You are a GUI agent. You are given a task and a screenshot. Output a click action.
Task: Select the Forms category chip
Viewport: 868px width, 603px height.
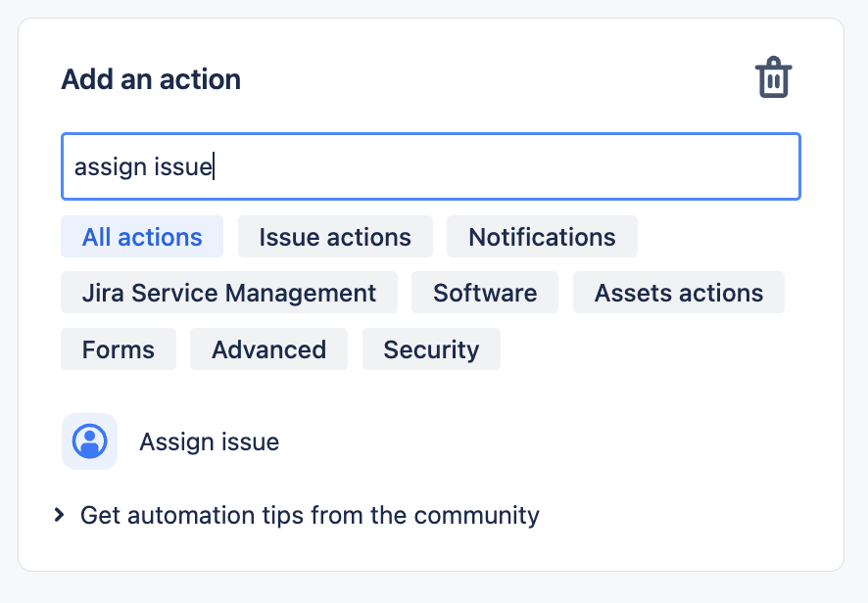tap(119, 349)
